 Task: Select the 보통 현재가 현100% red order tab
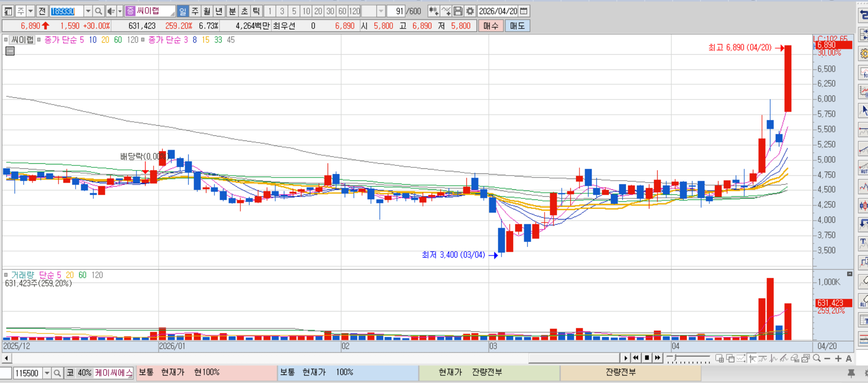(207, 373)
